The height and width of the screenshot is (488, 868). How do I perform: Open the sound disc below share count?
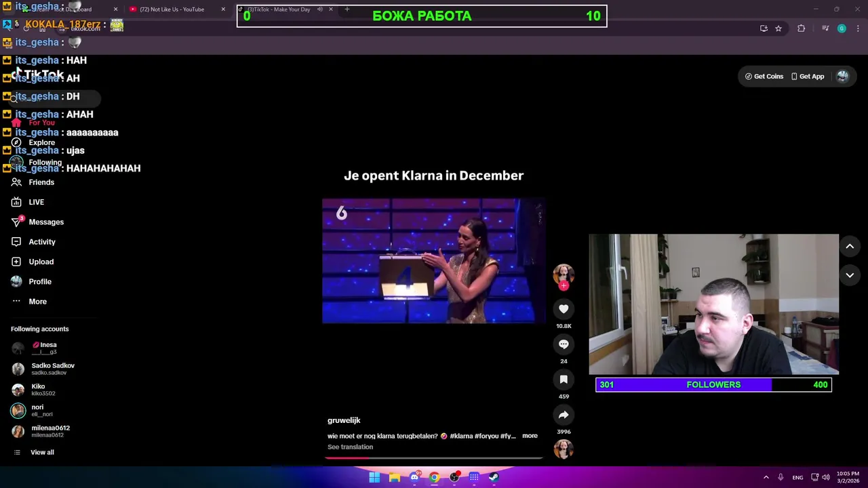[564, 449]
